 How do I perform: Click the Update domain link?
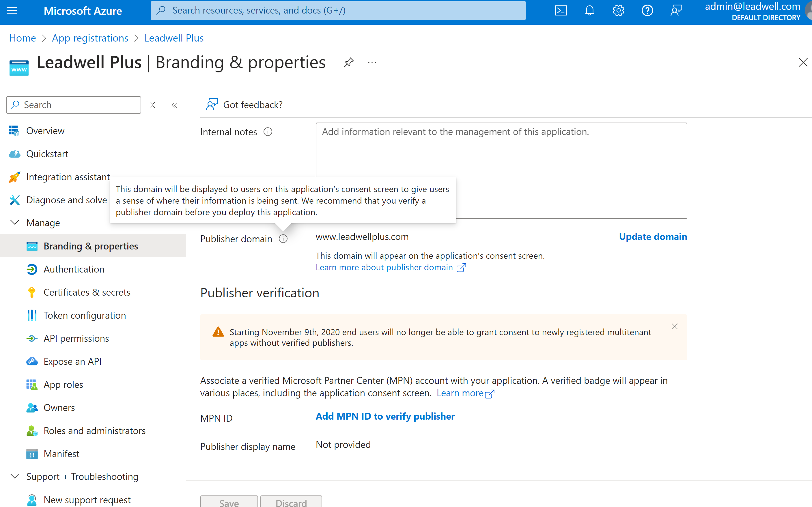coord(653,237)
